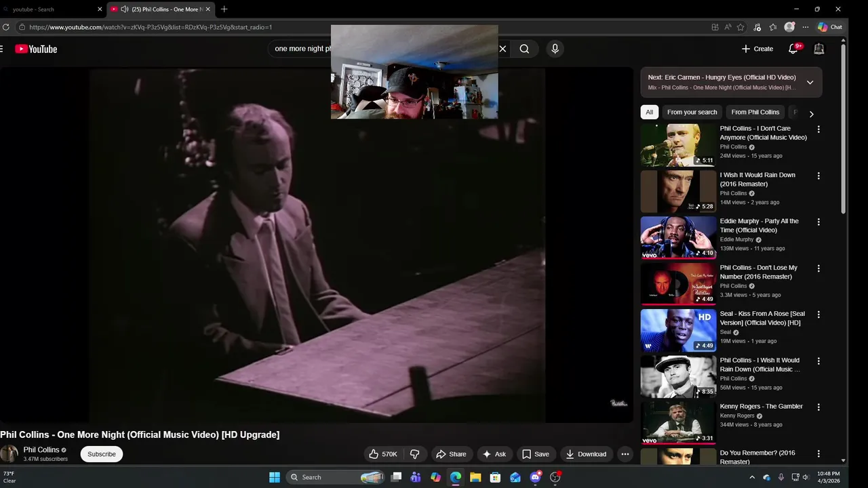The width and height of the screenshot is (868, 488).
Task: Toggle Read aloud in address bar
Action: (x=728, y=27)
